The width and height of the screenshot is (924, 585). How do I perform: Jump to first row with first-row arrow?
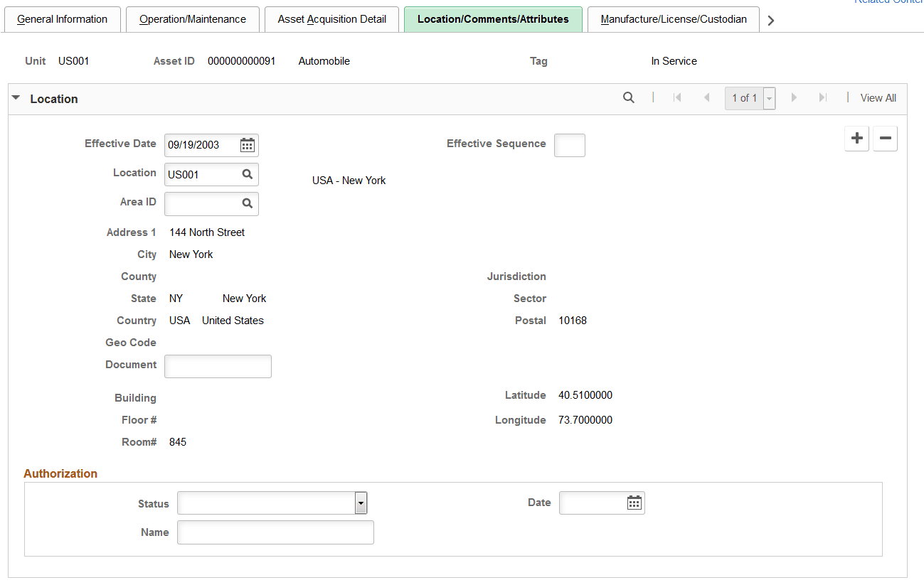[676, 97]
